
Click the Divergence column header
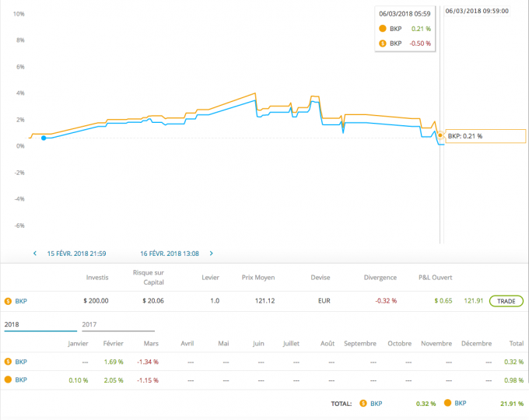(x=380, y=278)
